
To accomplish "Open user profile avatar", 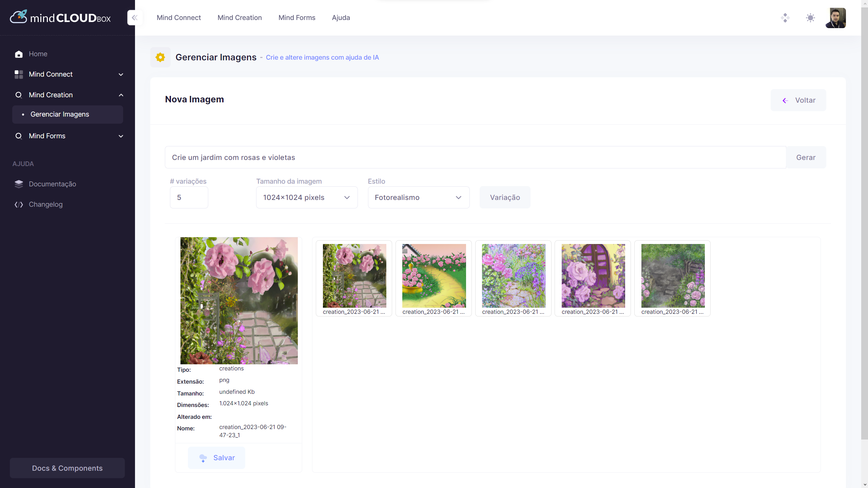I will 835,18.
